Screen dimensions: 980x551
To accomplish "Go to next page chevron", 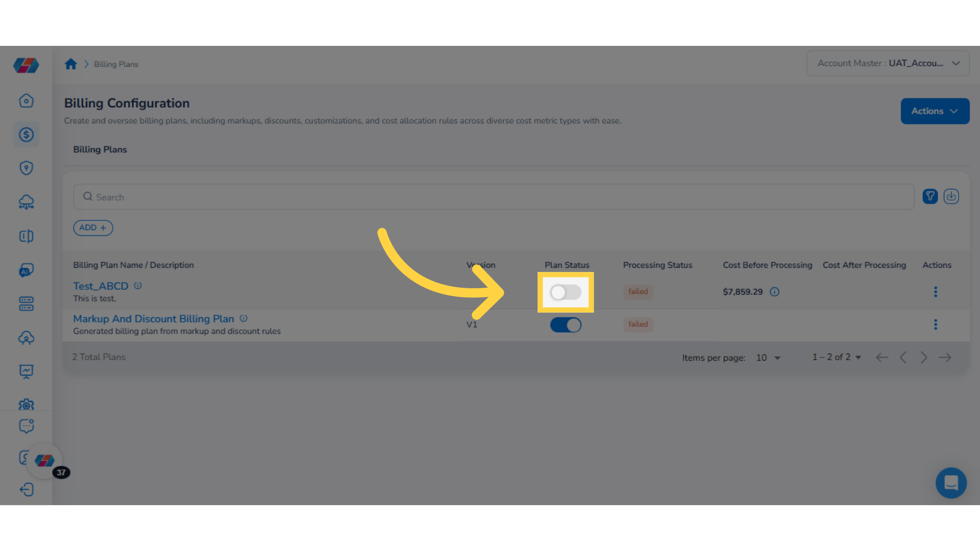I will tap(924, 357).
